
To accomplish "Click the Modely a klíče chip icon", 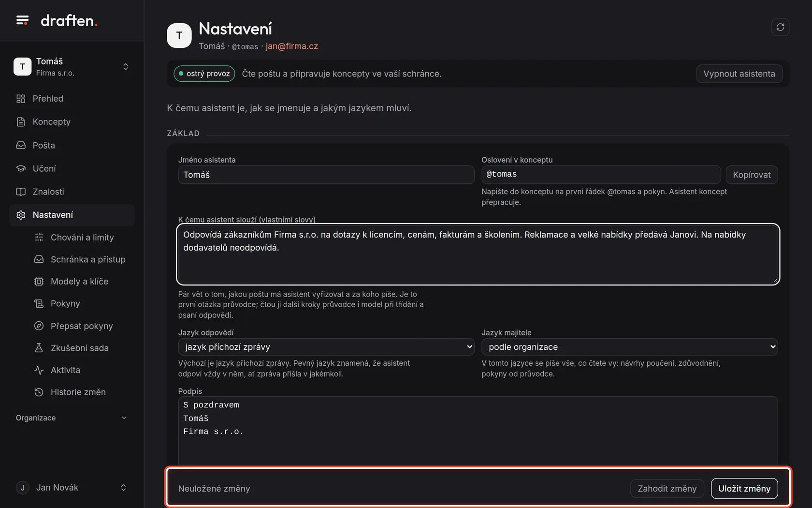I will 39,282.
